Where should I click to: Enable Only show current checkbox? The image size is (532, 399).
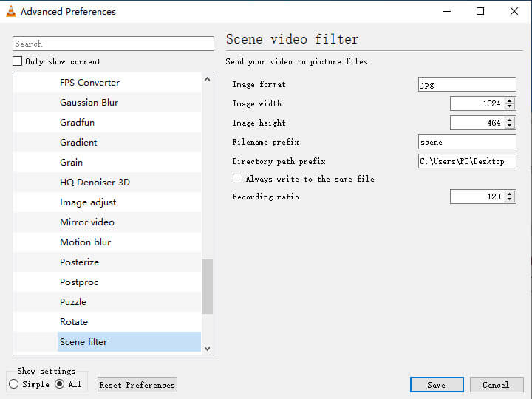pos(18,61)
